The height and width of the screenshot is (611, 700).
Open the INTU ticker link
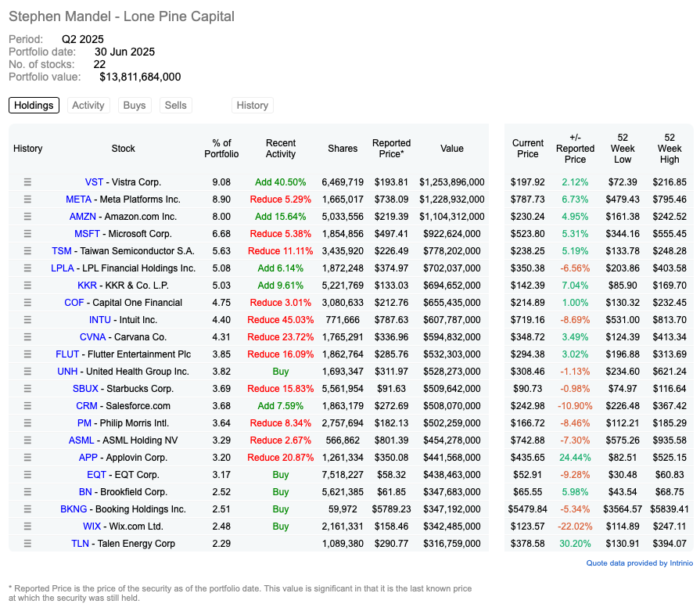tap(100, 320)
